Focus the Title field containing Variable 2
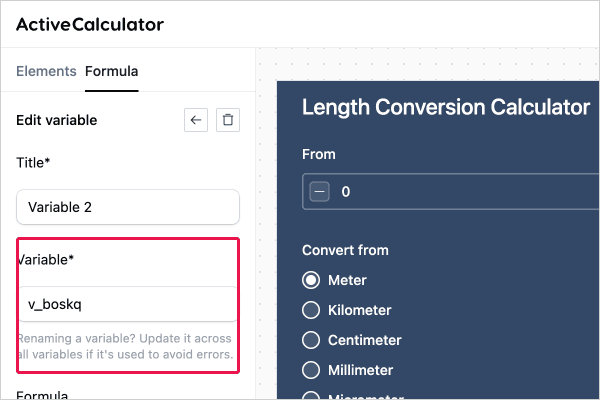The width and height of the screenshot is (600, 400). point(128,207)
